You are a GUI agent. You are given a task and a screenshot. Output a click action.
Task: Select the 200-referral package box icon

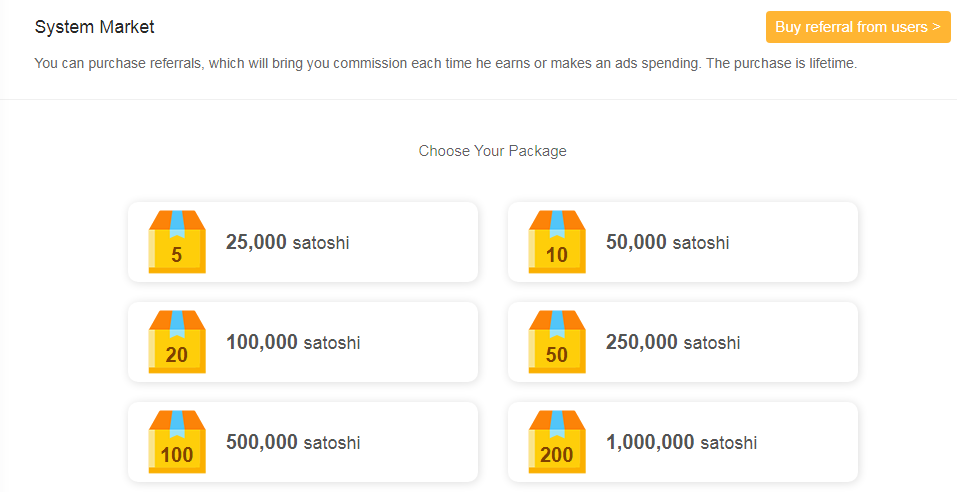(557, 442)
